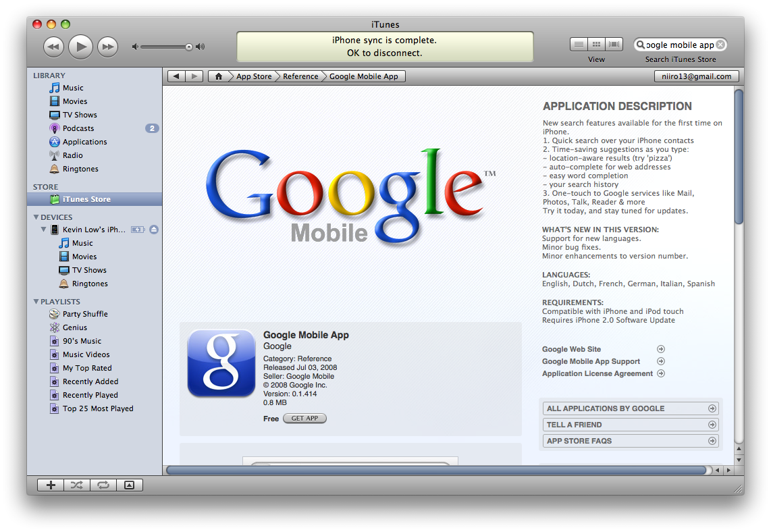Screen dimensions: 771x532
Task: Open Google Web Site link
Action: (x=604, y=349)
